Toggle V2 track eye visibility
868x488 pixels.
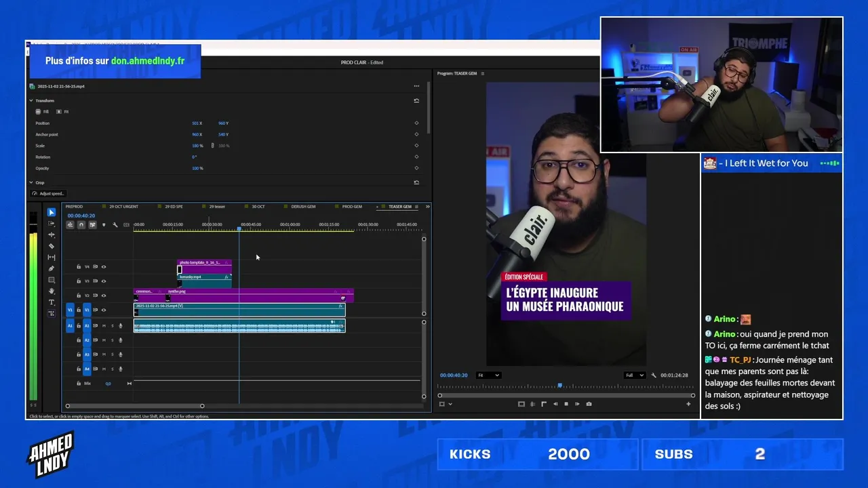coord(104,296)
